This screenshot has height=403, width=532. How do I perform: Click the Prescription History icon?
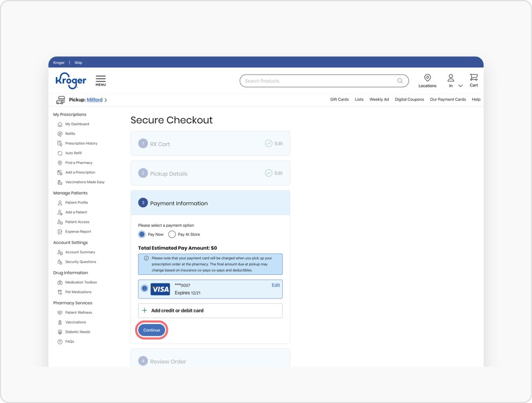[60, 144]
